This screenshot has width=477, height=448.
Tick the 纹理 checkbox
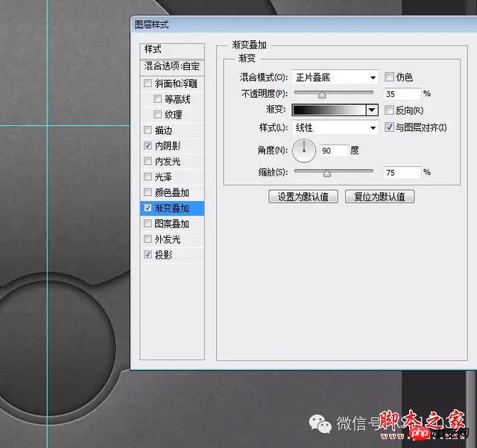157,114
